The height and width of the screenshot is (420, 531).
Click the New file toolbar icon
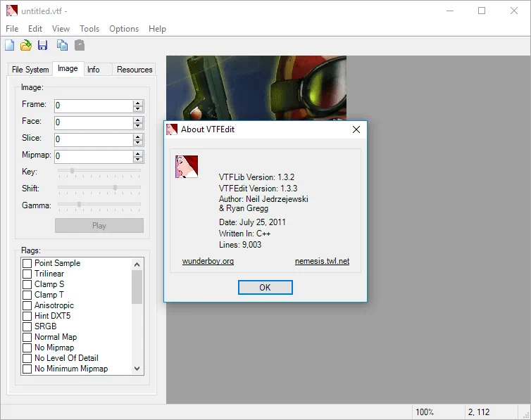[10, 46]
